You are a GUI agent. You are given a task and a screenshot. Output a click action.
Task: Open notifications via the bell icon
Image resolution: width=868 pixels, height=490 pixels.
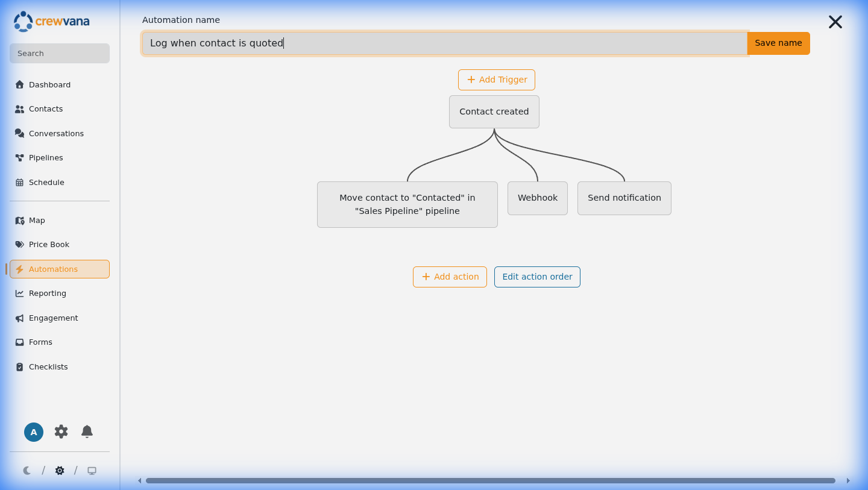tap(87, 432)
